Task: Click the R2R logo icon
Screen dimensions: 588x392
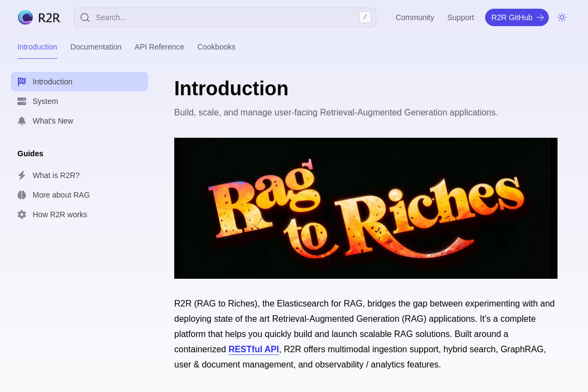Action: (26, 17)
